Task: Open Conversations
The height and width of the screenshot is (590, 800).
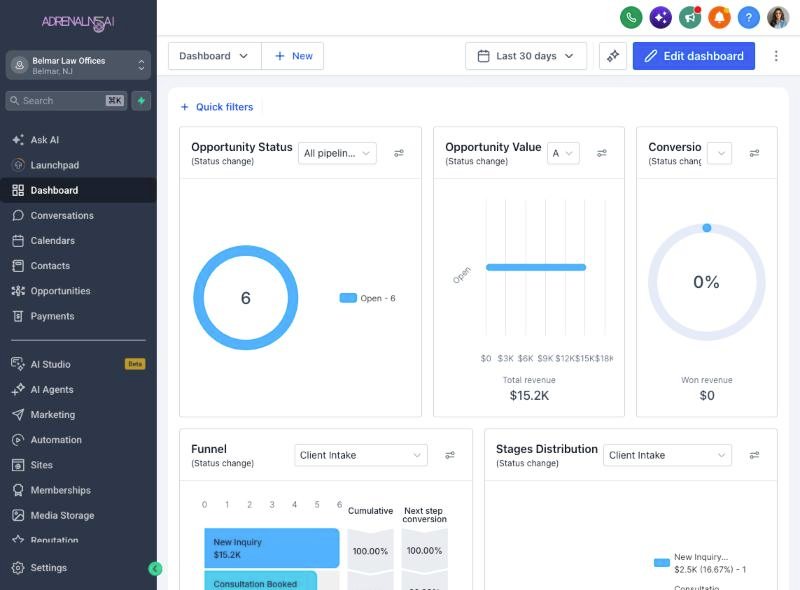Action: 78,215
